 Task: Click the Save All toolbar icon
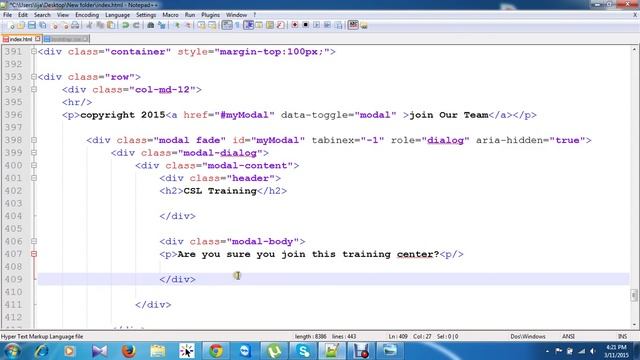click(42, 25)
